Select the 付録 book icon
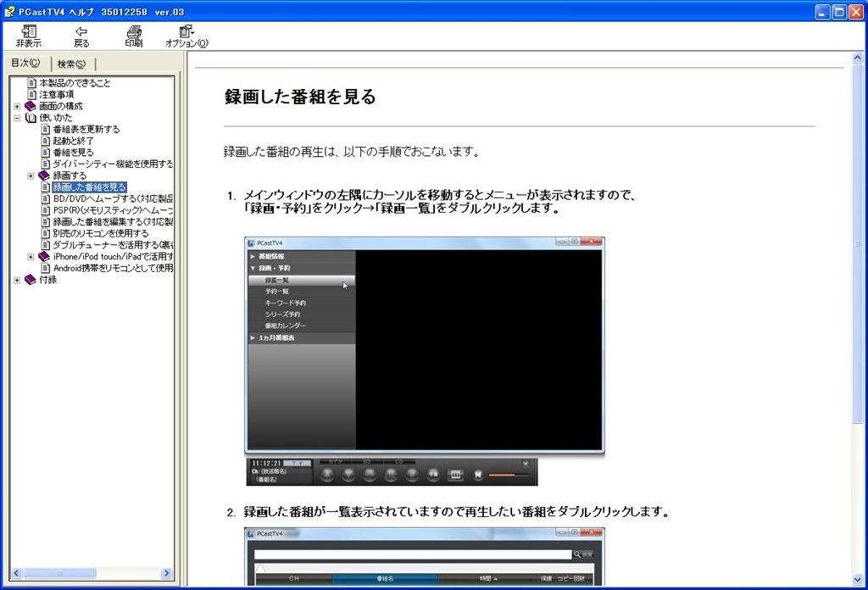This screenshot has width=868, height=590. 31,280
